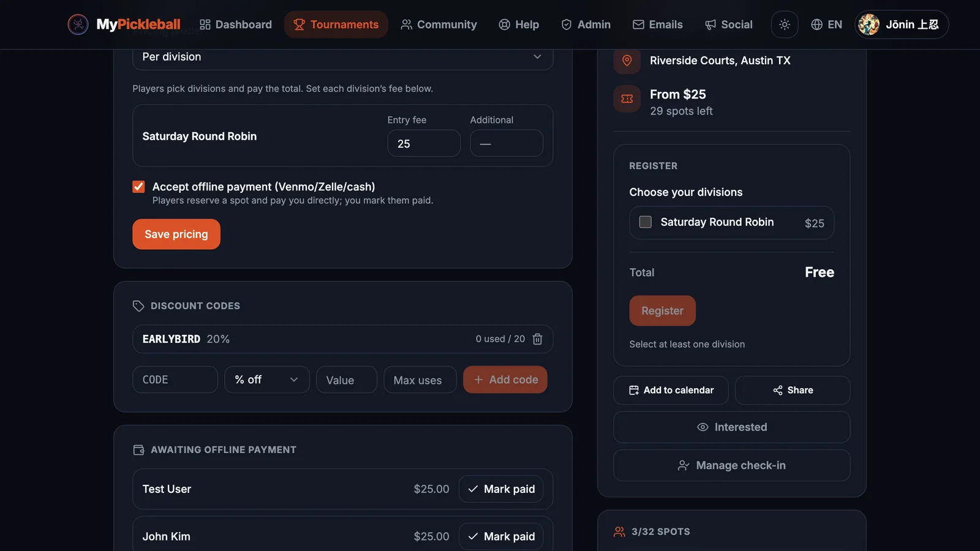Open the Jōnin user profile avatar
Image resolution: width=980 pixels, height=551 pixels.
(x=869, y=24)
